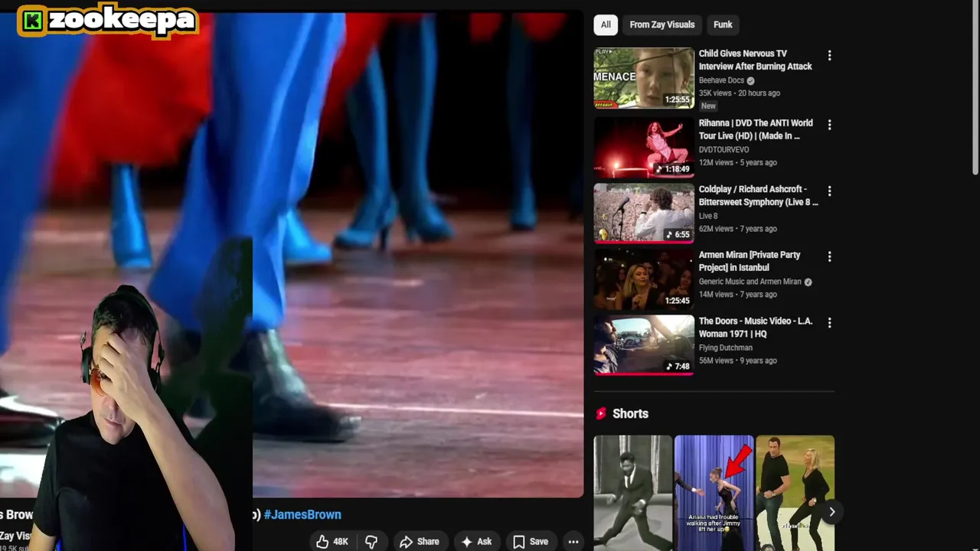Open Short of couple dancing outdoors
This screenshot has height=551, width=980.
795,493
